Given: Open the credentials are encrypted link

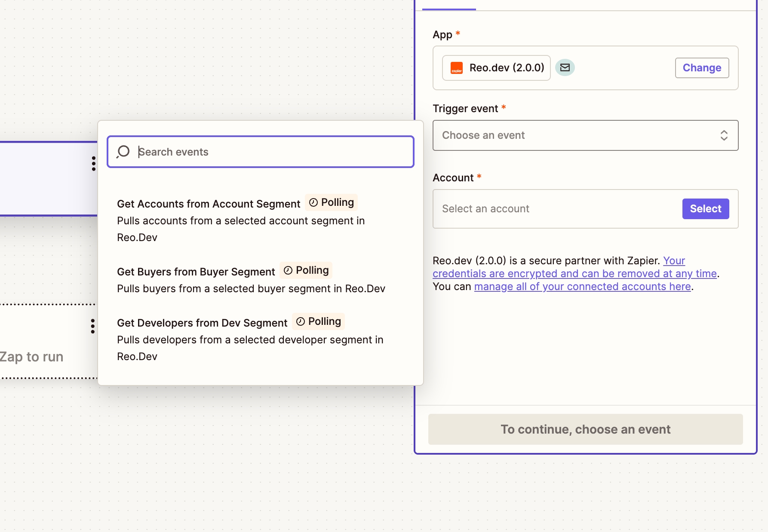Looking at the screenshot, I should tap(574, 274).
